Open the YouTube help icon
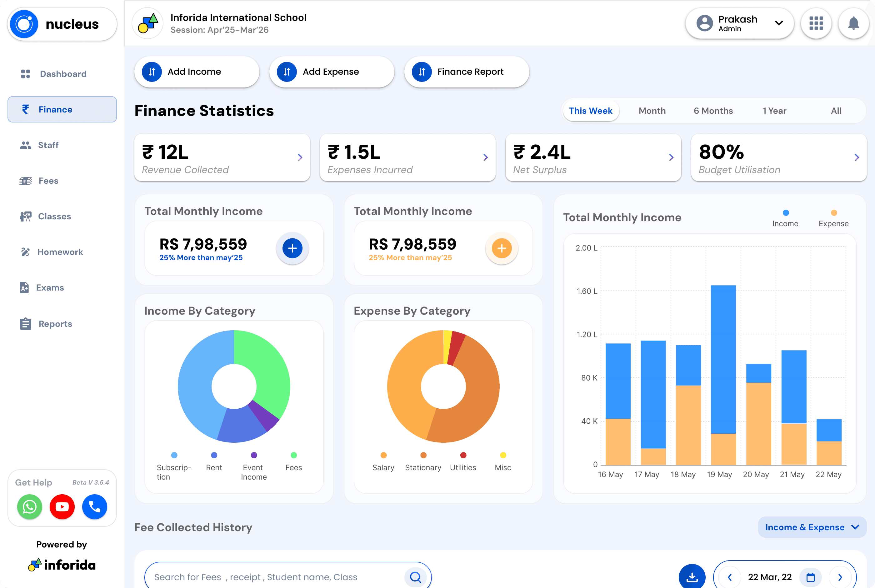This screenshot has width=875, height=588. (62, 507)
